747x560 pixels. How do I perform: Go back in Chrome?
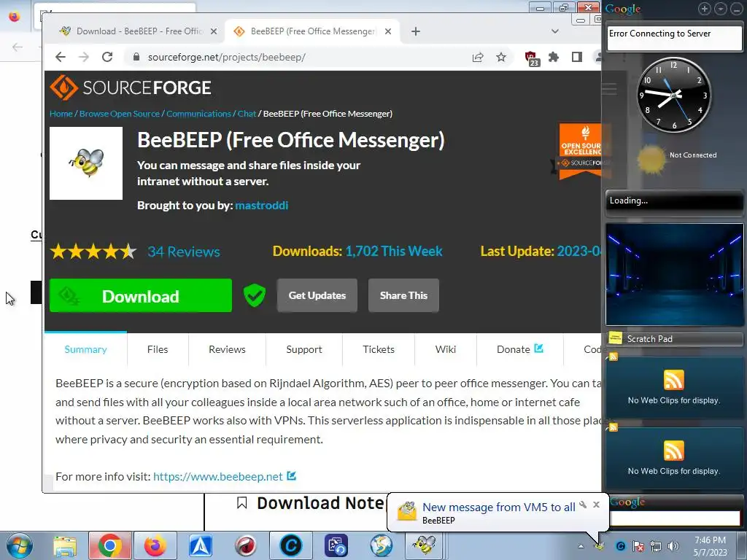pyautogui.click(x=61, y=57)
